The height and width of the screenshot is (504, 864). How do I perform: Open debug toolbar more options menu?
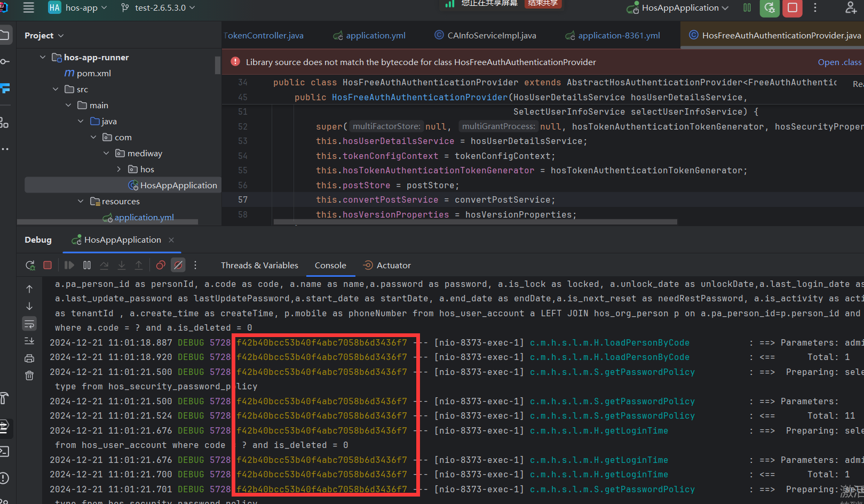pyautogui.click(x=195, y=265)
